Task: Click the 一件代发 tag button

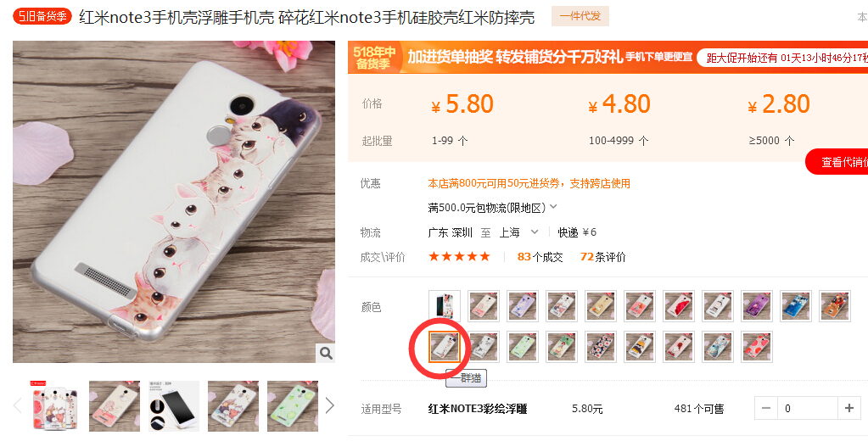Action: point(580,16)
